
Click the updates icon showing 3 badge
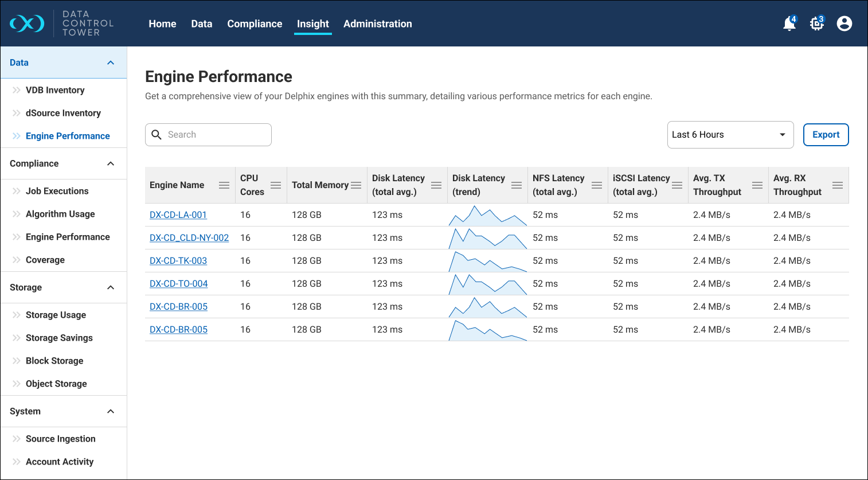(x=816, y=24)
